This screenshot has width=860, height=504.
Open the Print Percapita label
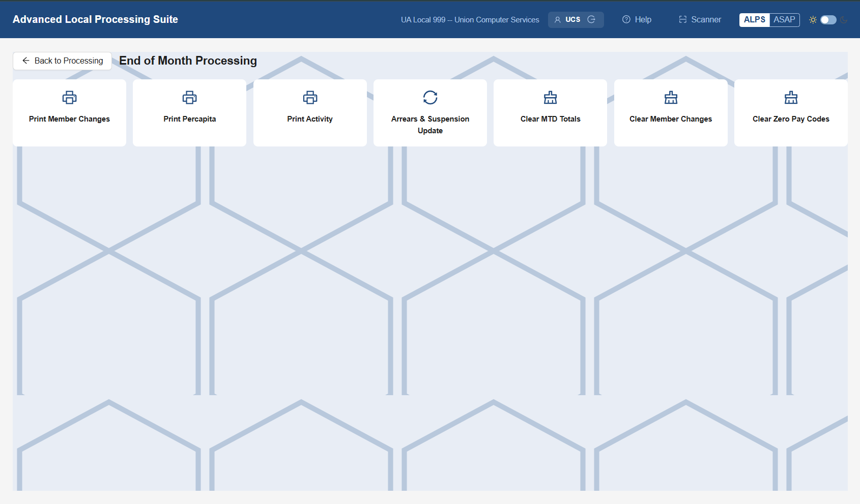(x=189, y=119)
